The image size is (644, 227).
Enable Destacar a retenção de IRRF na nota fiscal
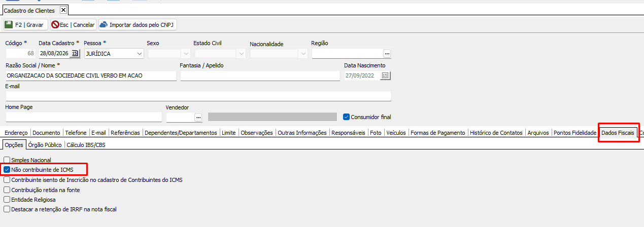click(x=7, y=209)
